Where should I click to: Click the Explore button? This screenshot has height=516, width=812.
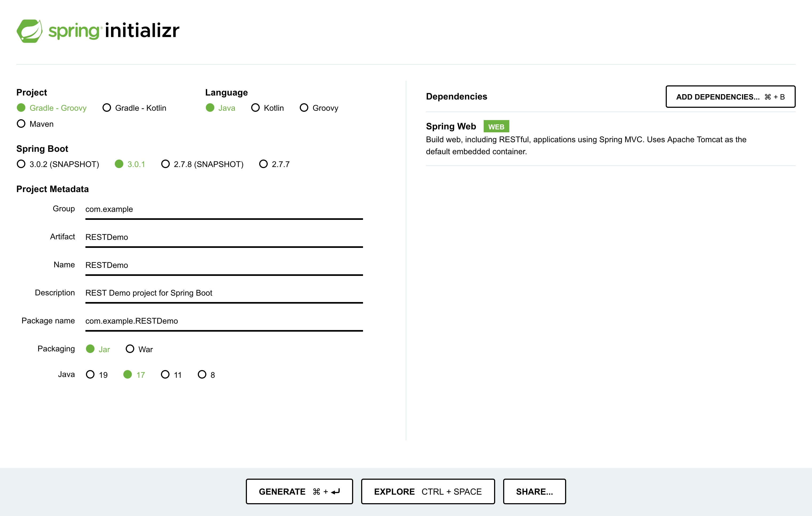pos(428,491)
